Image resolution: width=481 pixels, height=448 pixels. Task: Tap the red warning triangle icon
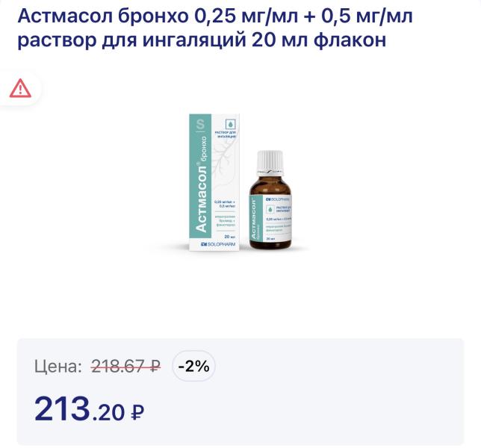[20, 88]
